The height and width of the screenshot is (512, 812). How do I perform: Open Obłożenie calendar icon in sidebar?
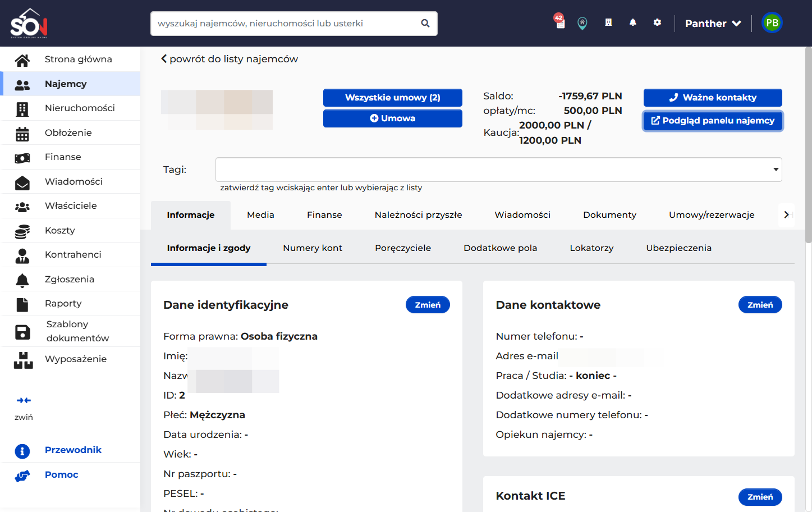pyautogui.click(x=22, y=134)
